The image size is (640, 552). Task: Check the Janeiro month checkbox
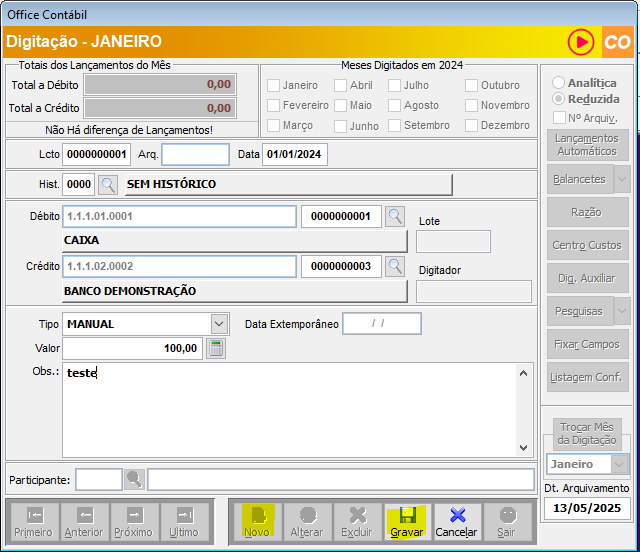[273, 86]
